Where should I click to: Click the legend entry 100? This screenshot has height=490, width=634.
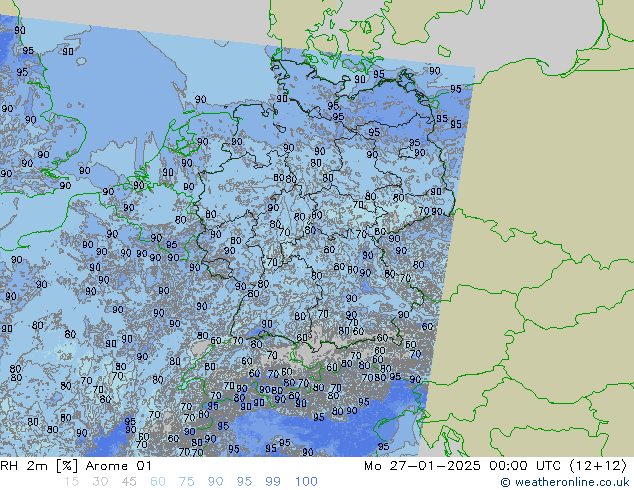point(306,482)
